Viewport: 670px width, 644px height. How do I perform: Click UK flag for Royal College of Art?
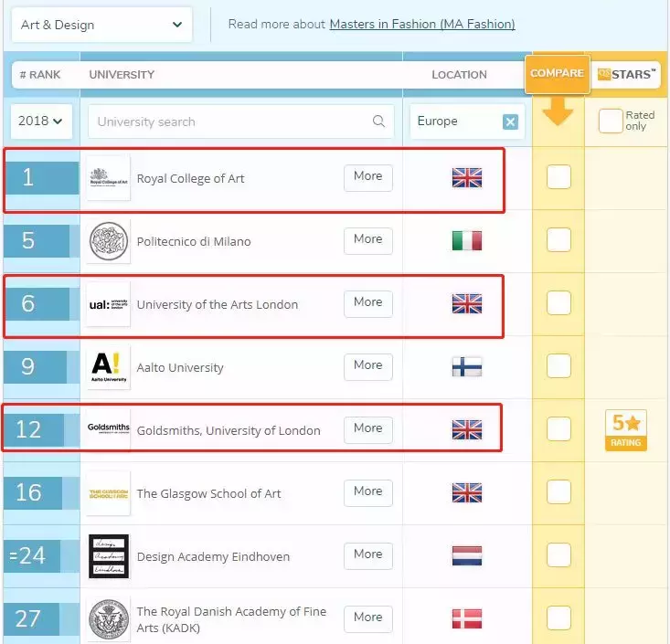467,177
